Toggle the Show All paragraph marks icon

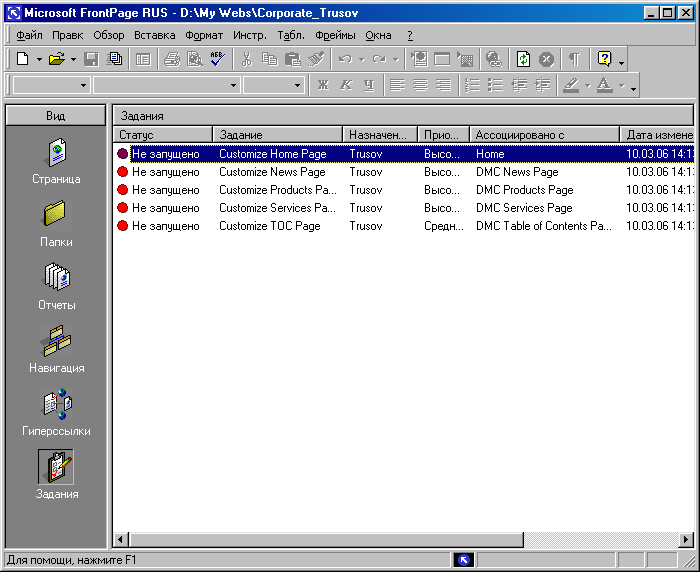(575, 59)
